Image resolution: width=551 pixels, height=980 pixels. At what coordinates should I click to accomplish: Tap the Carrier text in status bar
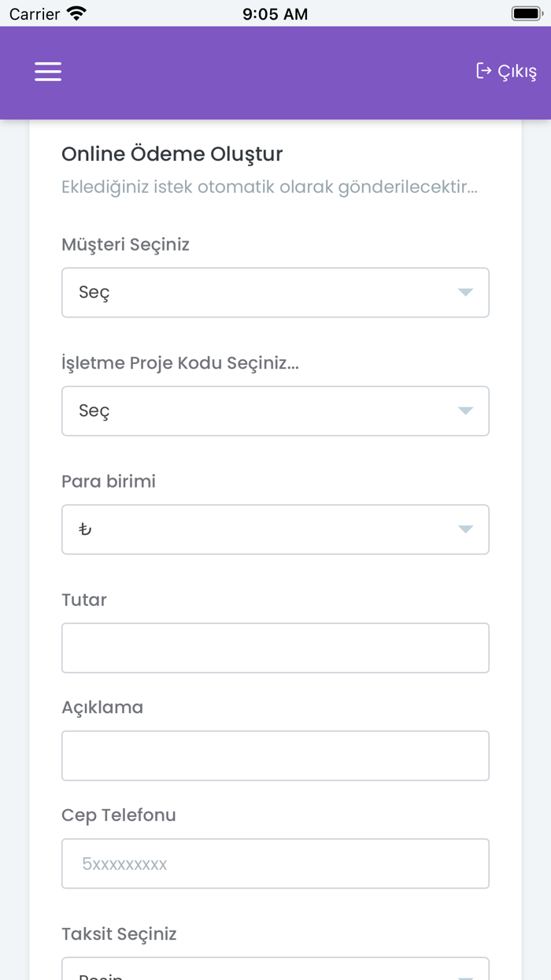[x=35, y=13]
